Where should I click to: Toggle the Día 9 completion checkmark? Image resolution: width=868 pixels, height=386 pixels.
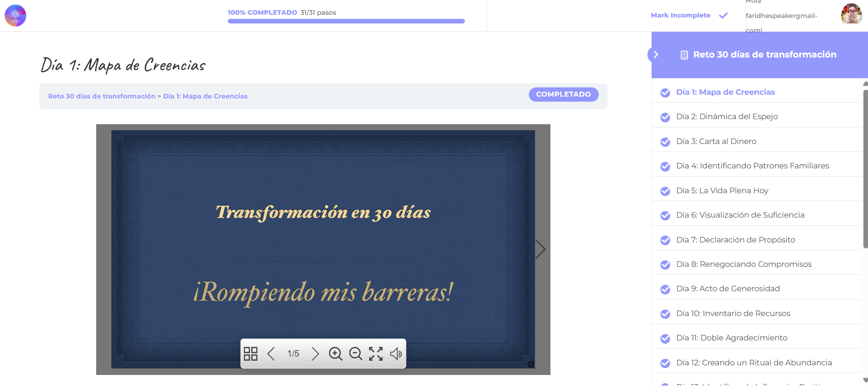(x=665, y=289)
